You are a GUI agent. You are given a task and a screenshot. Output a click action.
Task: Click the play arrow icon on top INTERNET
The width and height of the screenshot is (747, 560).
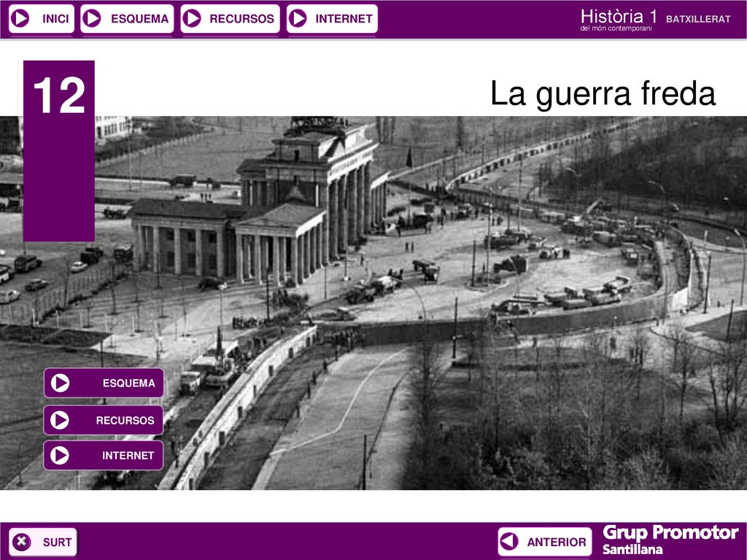click(298, 18)
